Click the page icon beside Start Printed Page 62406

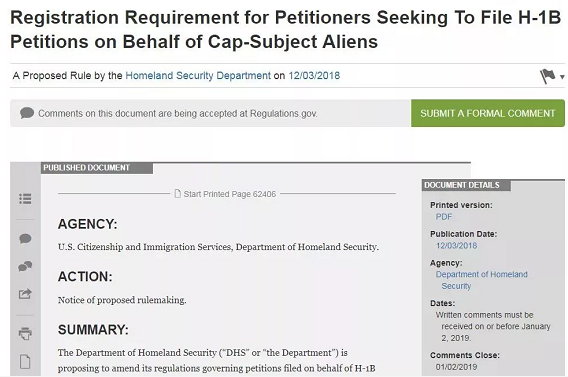tap(178, 194)
